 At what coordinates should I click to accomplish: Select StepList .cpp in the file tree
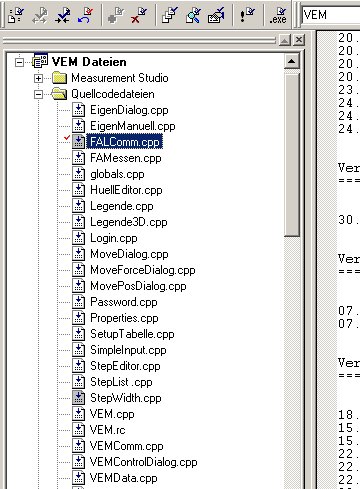pos(121,382)
